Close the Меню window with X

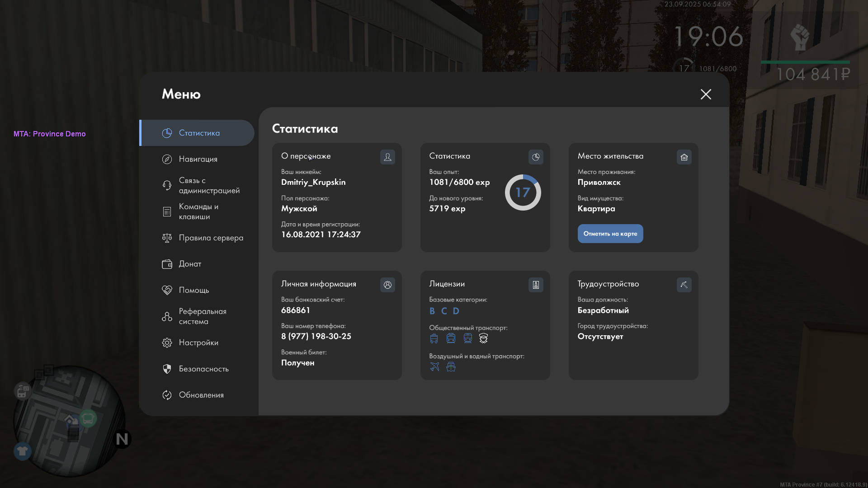pyautogui.click(x=706, y=94)
